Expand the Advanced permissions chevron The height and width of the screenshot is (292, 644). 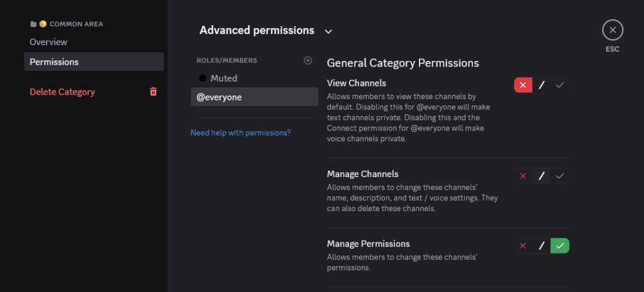(x=328, y=31)
